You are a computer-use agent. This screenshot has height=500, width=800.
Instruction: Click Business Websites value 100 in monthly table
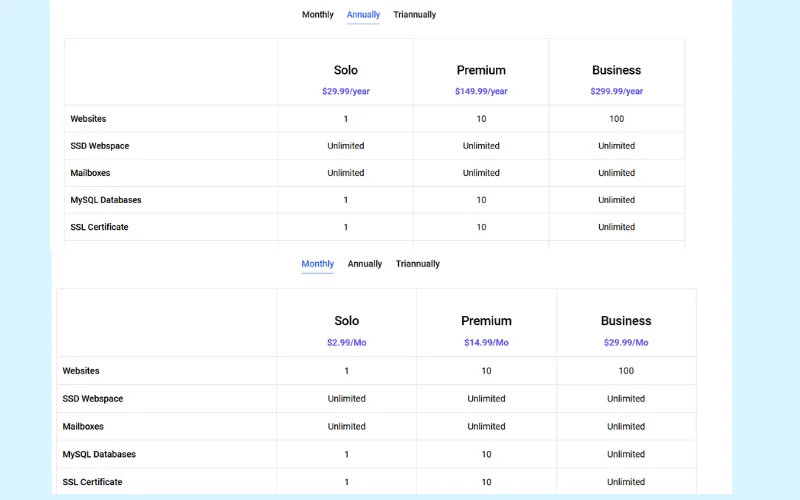[626, 371]
